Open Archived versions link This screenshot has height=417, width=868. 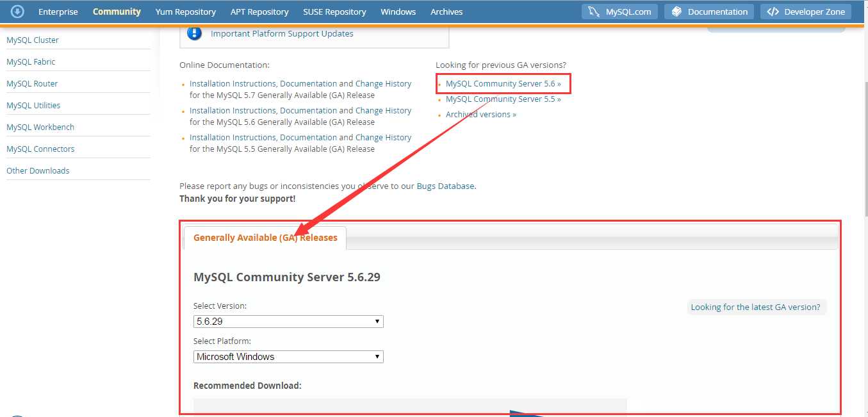(x=481, y=114)
